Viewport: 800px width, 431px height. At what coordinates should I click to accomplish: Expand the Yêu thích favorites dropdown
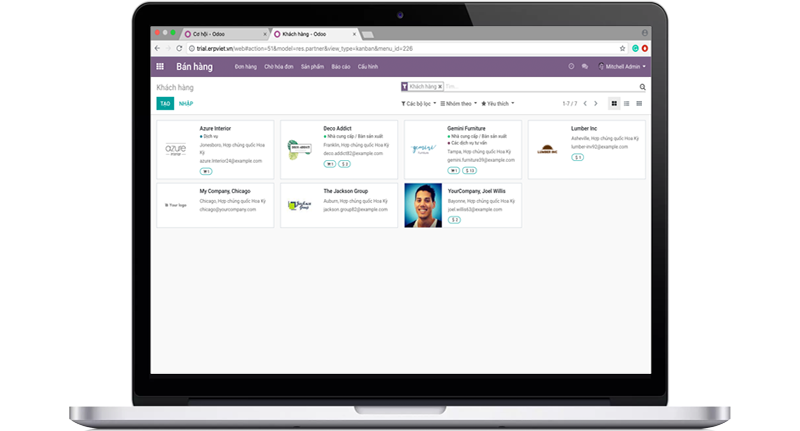click(x=497, y=103)
